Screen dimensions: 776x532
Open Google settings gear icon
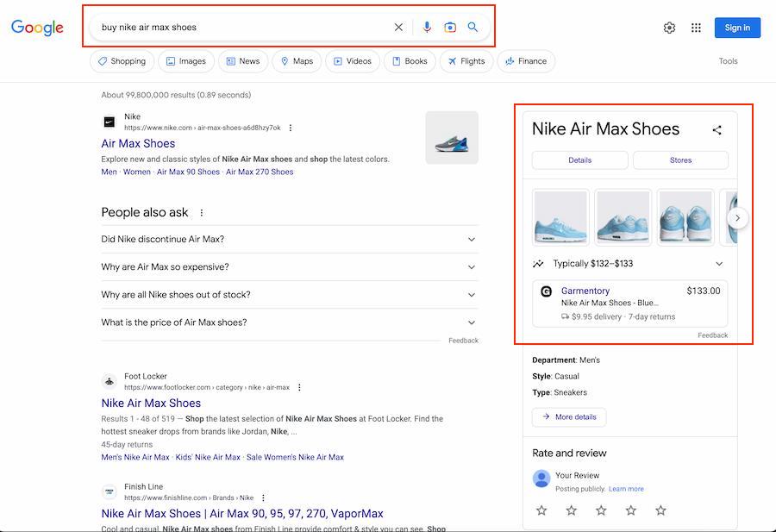click(x=669, y=28)
